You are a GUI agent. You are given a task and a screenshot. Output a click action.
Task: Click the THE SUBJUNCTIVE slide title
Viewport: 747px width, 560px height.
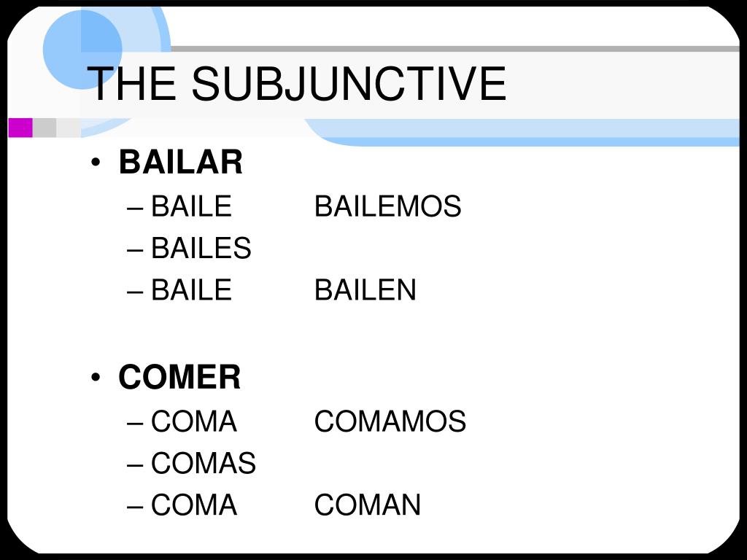tap(296, 83)
